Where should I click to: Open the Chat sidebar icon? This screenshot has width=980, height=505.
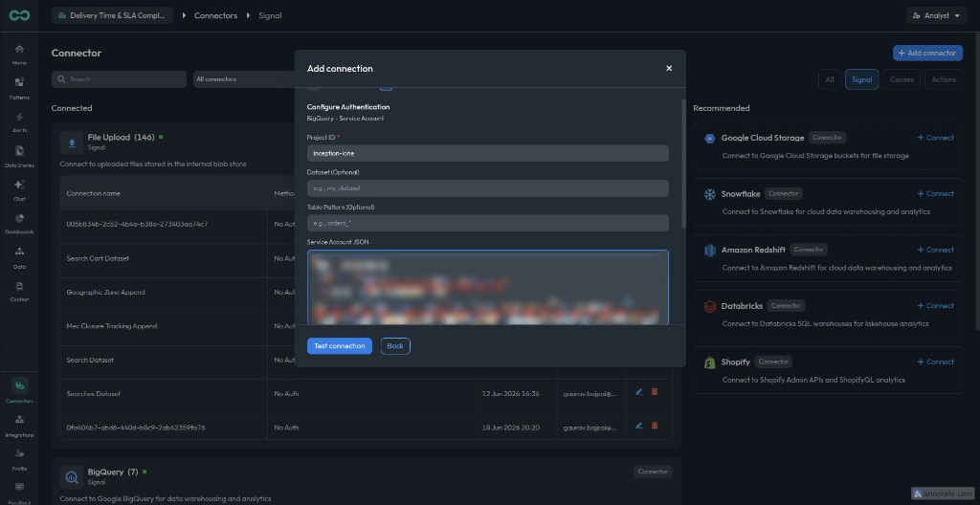(19, 190)
